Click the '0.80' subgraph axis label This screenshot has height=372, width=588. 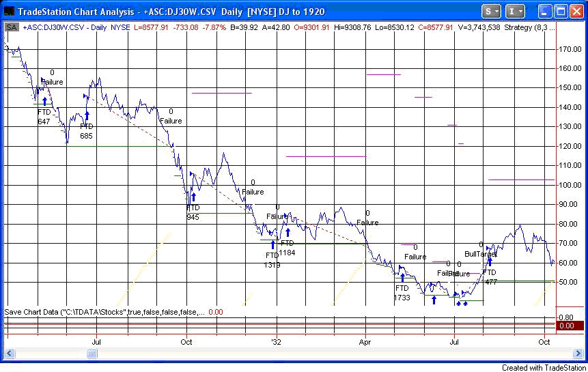coord(566,317)
